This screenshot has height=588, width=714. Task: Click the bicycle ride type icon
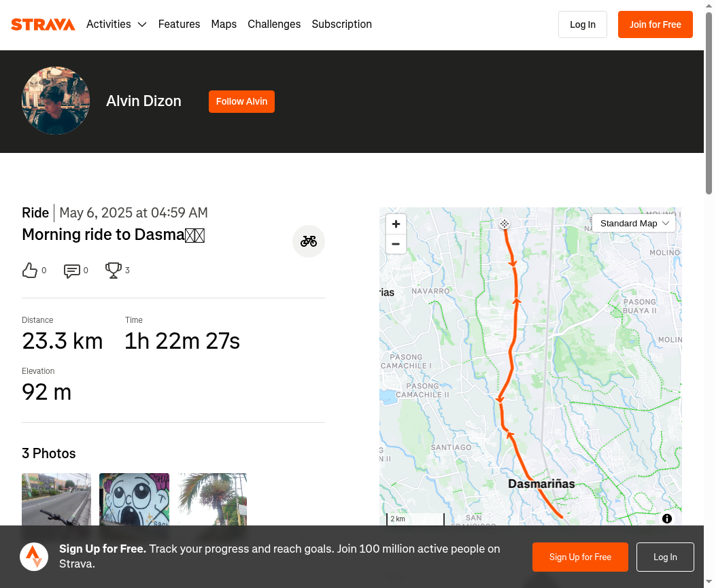pos(308,241)
